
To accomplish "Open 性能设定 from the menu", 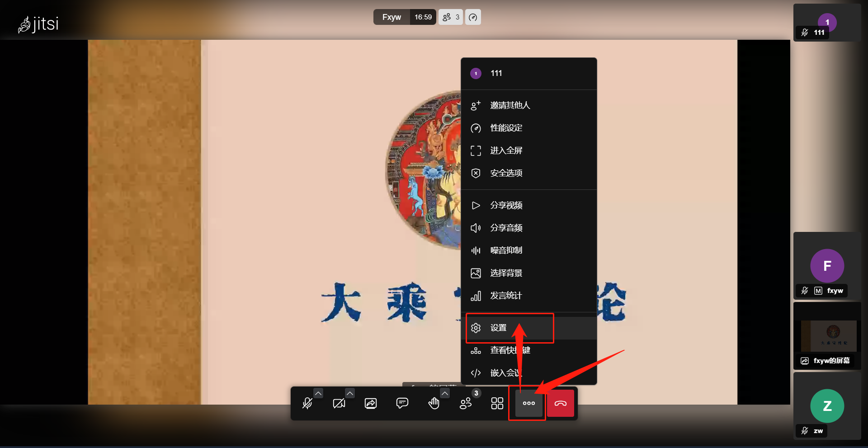I will coord(506,128).
